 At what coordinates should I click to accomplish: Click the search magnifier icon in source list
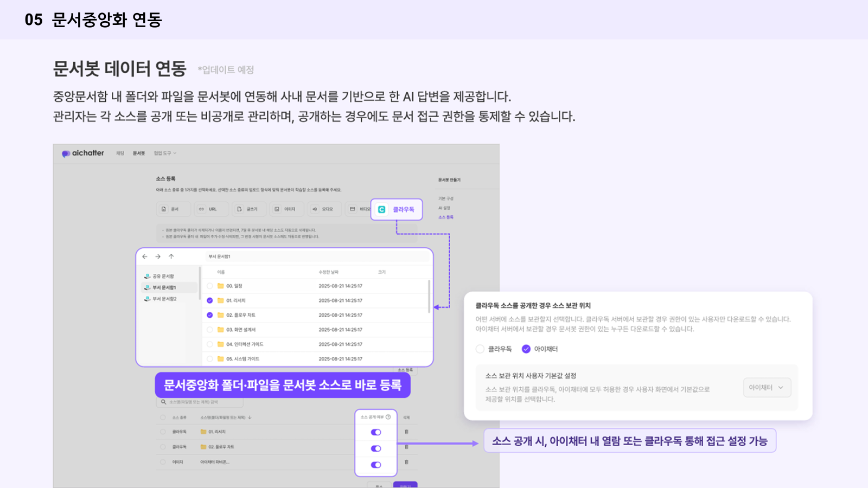point(163,402)
